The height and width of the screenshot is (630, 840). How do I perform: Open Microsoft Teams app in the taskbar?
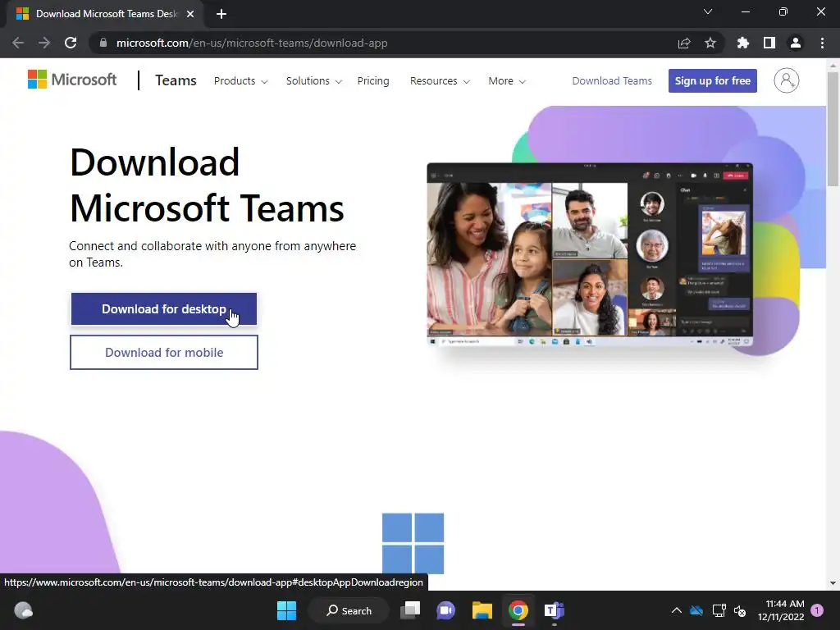[554, 610]
